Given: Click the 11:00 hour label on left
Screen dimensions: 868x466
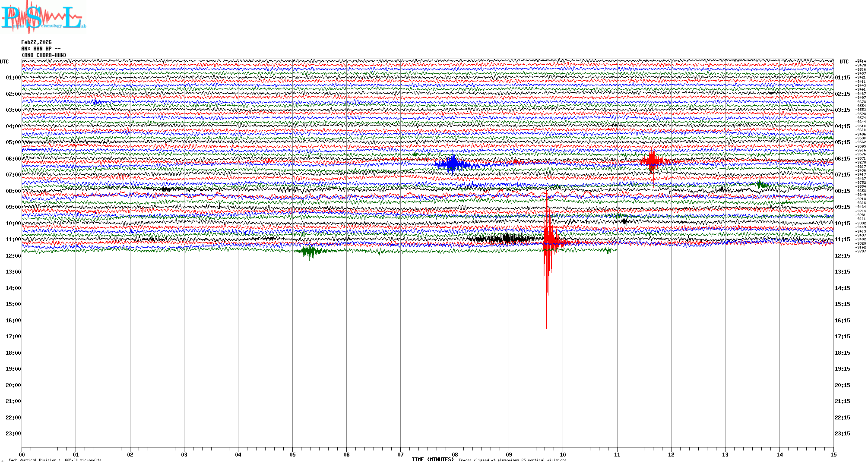Looking at the screenshot, I should (x=13, y=239).
